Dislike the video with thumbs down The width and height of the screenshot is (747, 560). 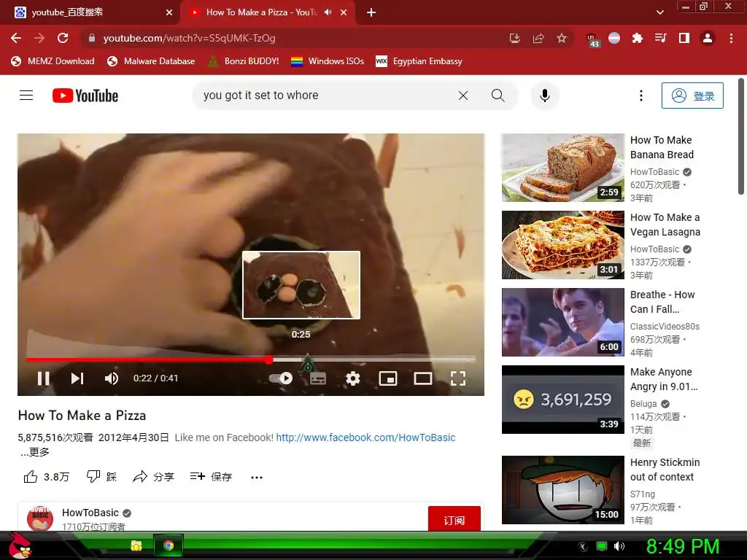point(101,477)
